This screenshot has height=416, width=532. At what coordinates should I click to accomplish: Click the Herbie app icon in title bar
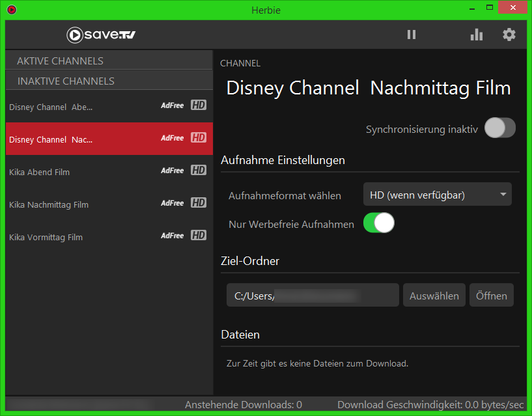tap(12, 10)
